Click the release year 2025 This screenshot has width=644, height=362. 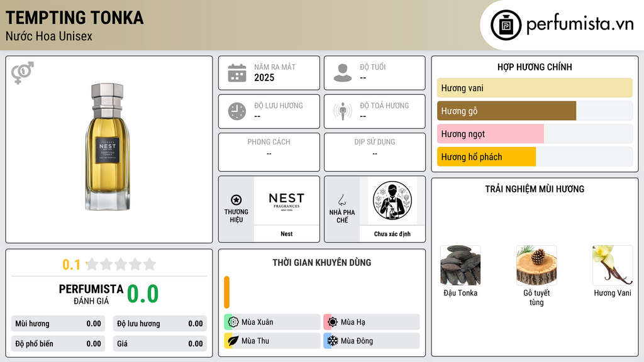point(264,77)
